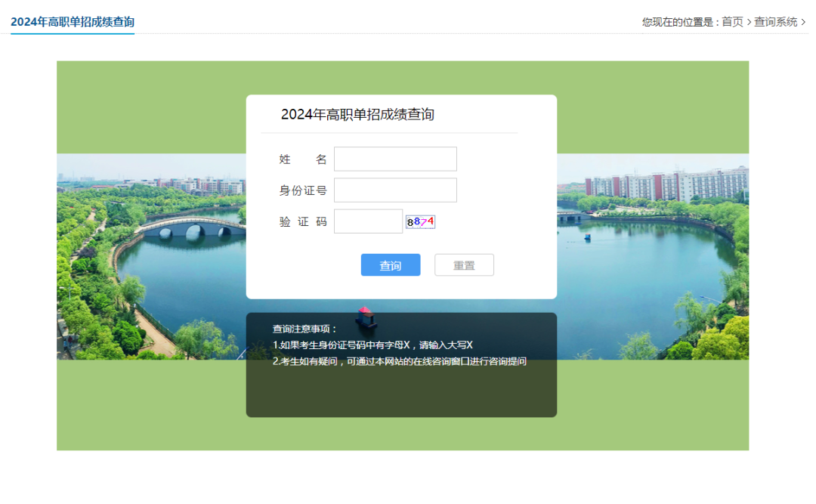The width and height of the screenshot is (816, 504).
Task: Open the 首页 breadcrumb link
Action: (731, 22)
